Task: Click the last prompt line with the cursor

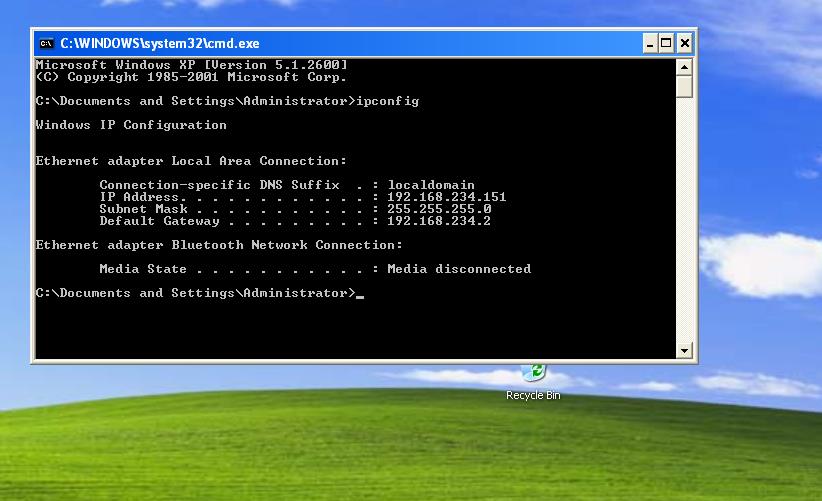Action: [200, 293]
